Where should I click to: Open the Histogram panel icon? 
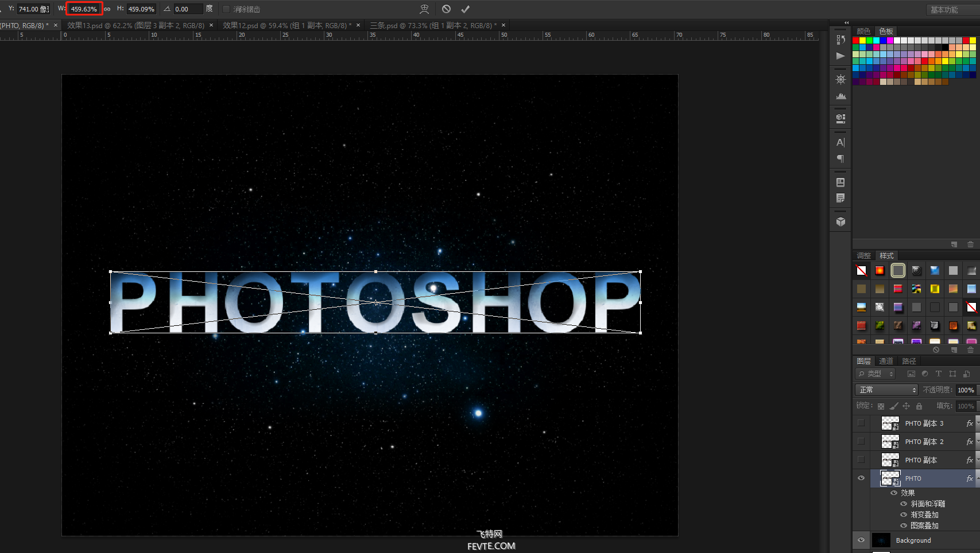pos(840,96)
